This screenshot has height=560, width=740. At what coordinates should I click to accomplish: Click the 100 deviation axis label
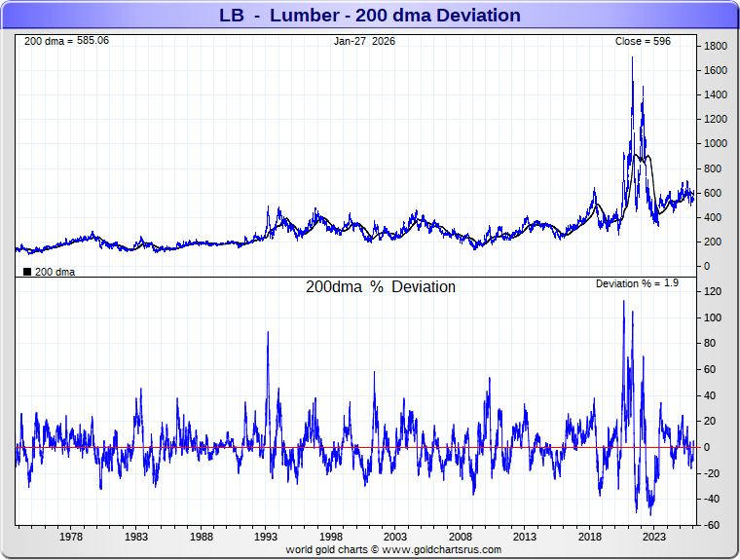point(713,317)
